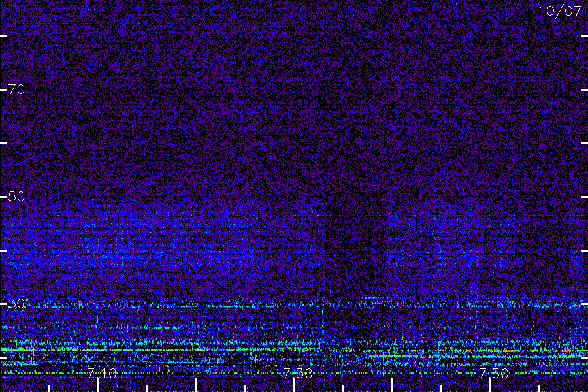The height and width of the screenshot is (392, 588).
Task: Select the 30 frequency axis label
Action: pos(16,303)
